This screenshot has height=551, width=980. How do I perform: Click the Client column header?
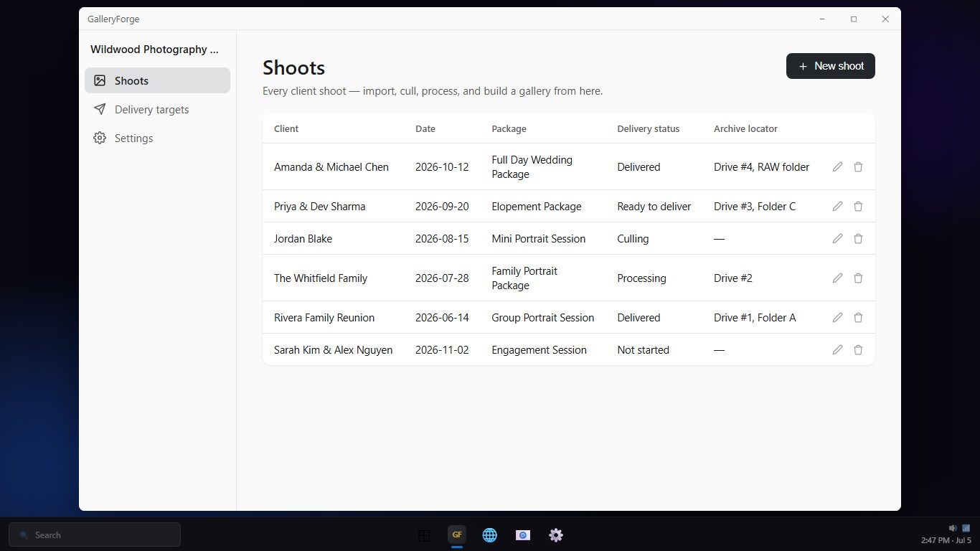coord(286,128)
